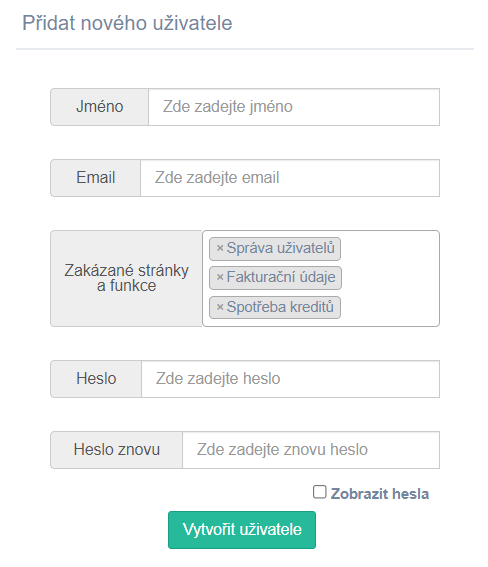
Task: Focus the Email input field
Action: (x=290, y=178)
